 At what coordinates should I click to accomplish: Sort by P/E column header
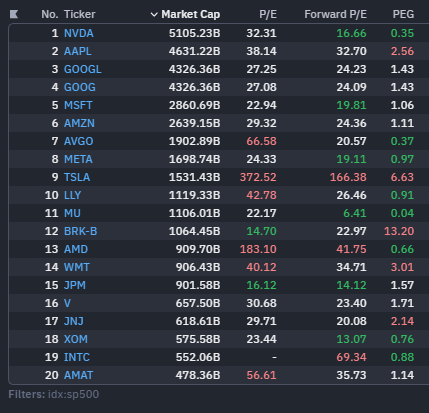268,14
